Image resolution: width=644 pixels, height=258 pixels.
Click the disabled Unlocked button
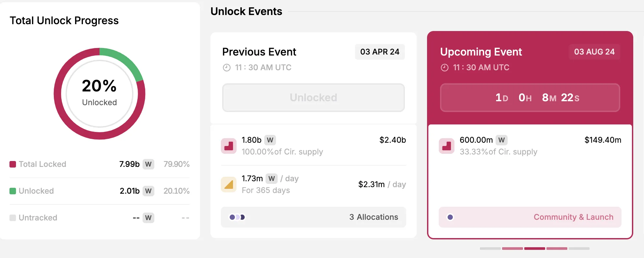click(x=313, y=98)
